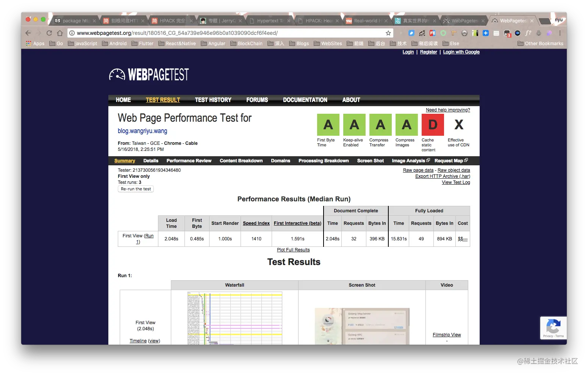Click the green circle extension icon
588x375 pixels.
443,33
